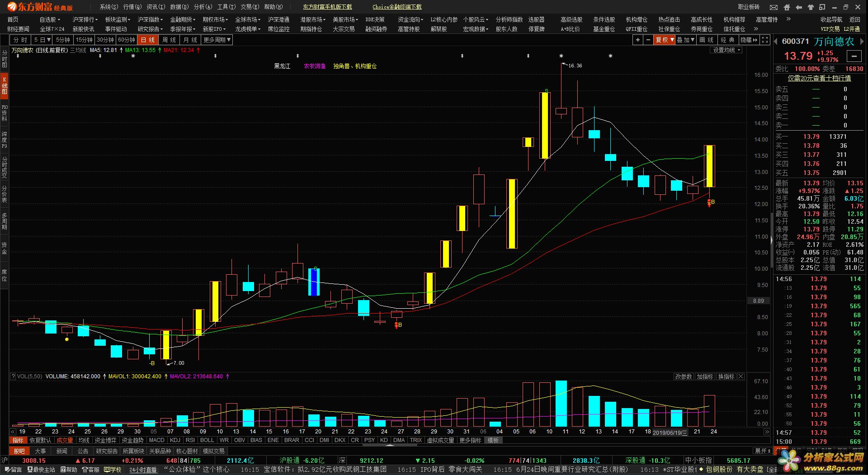Viewport: 868px width, 475px height.
Task: Switch to 分时 intraday period
Action: click(x=20, y=40)
